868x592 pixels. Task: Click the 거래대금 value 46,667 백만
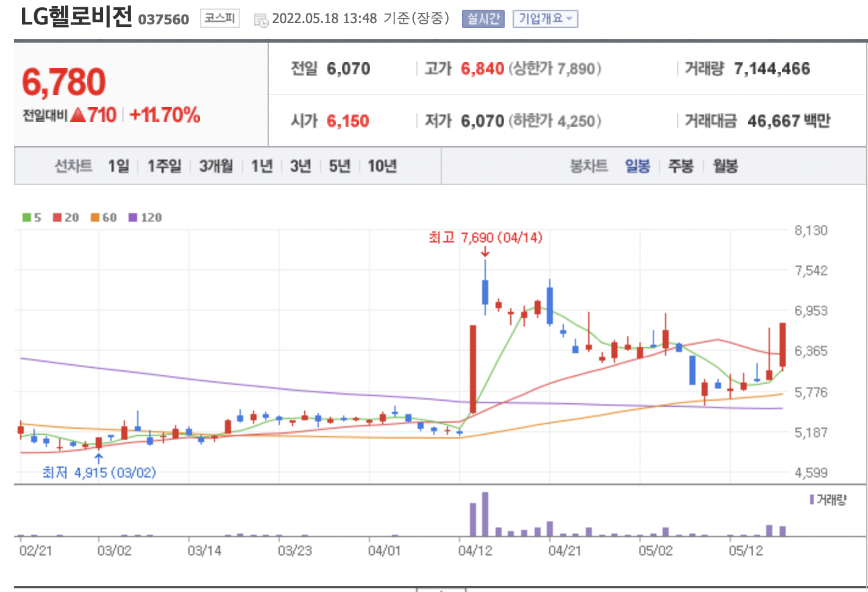789,121
